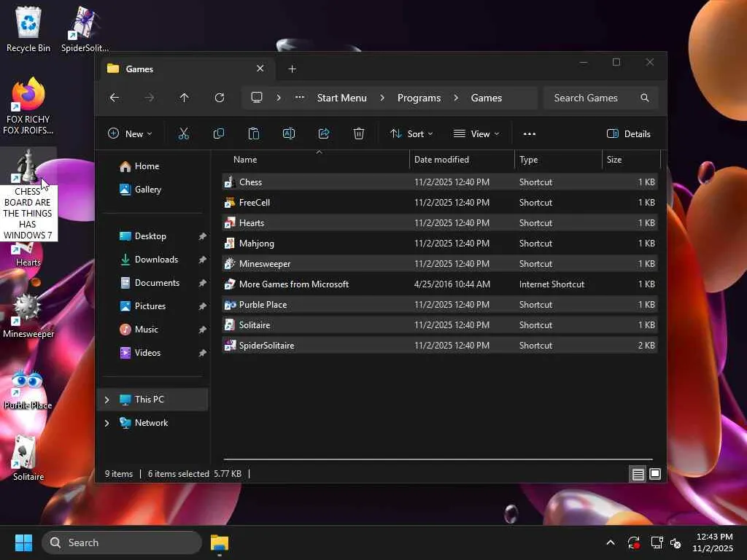747x560 pixels.
Task: Click the Games breadcrumb
Action: coord(487,98)
